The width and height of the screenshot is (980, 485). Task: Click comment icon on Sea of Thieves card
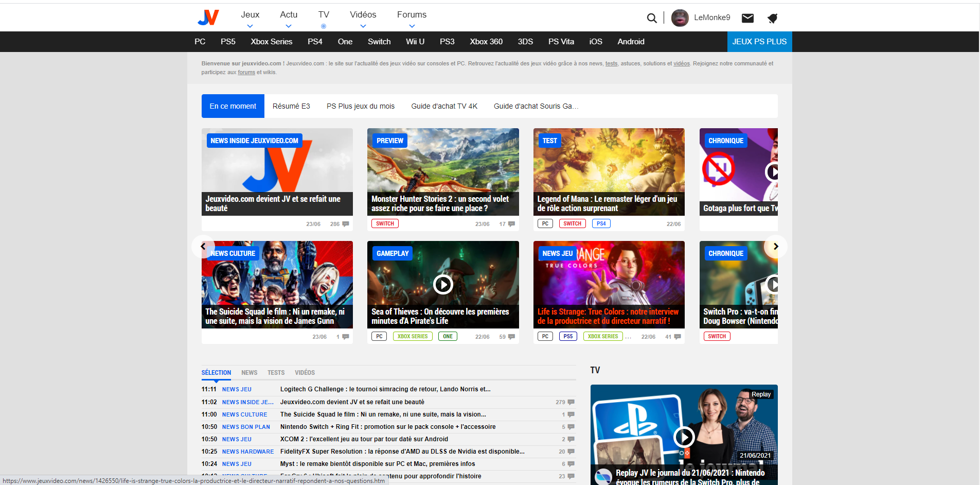511,337
